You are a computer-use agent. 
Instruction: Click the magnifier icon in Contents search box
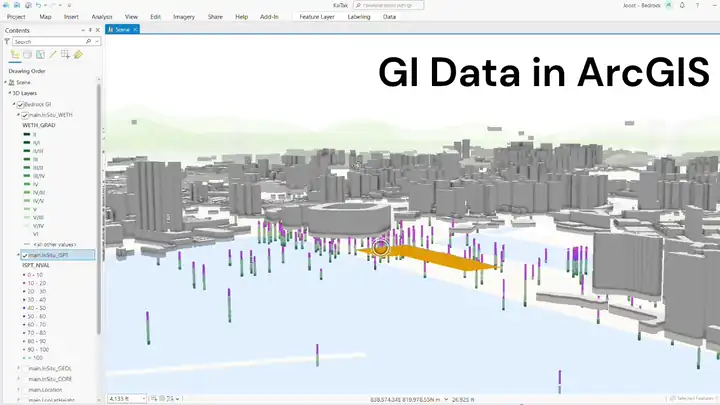pyautogui.click(x=88, y=41)
